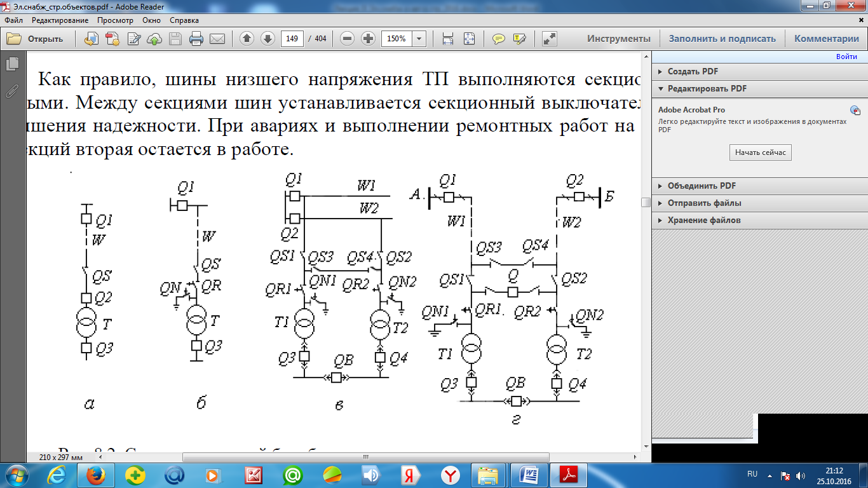Screen dimensions: 868x488
Task: Click the page size 210 x 297 мм label
Action: tap(61, 457)
